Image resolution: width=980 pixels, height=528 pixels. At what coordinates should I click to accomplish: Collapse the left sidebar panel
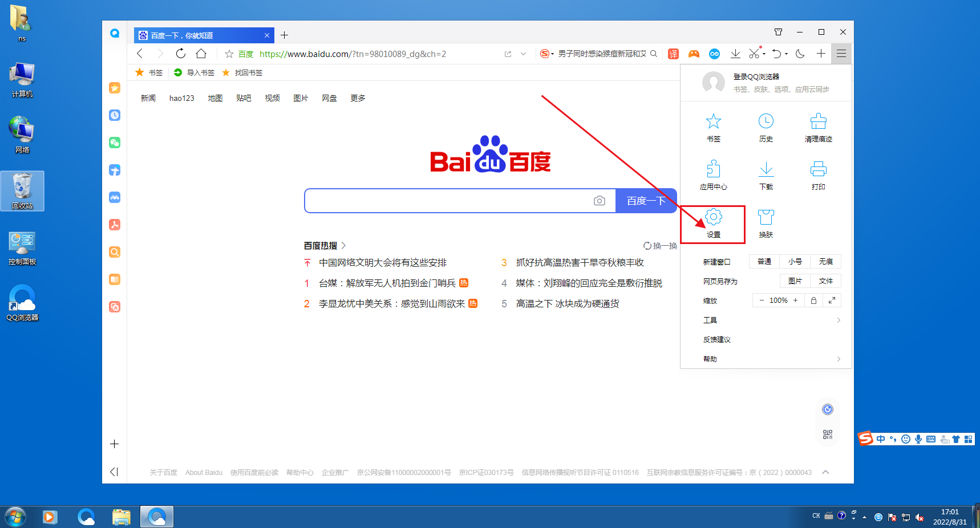114,472
